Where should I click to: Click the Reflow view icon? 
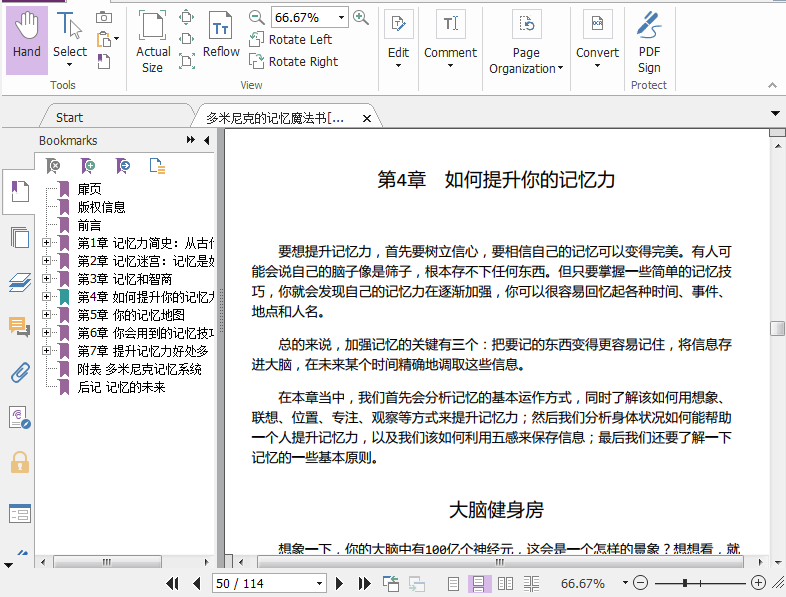point(221,38)
